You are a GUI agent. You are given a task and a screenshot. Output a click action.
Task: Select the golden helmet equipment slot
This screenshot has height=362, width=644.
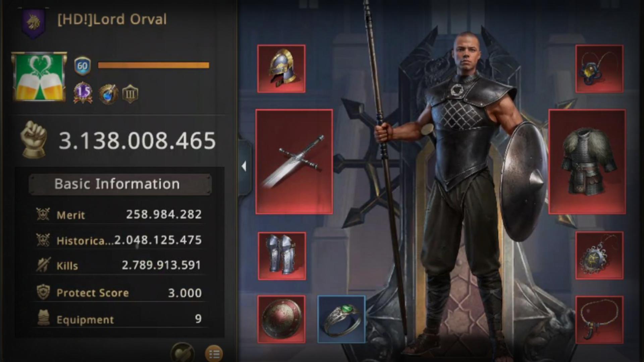[281, 69]
